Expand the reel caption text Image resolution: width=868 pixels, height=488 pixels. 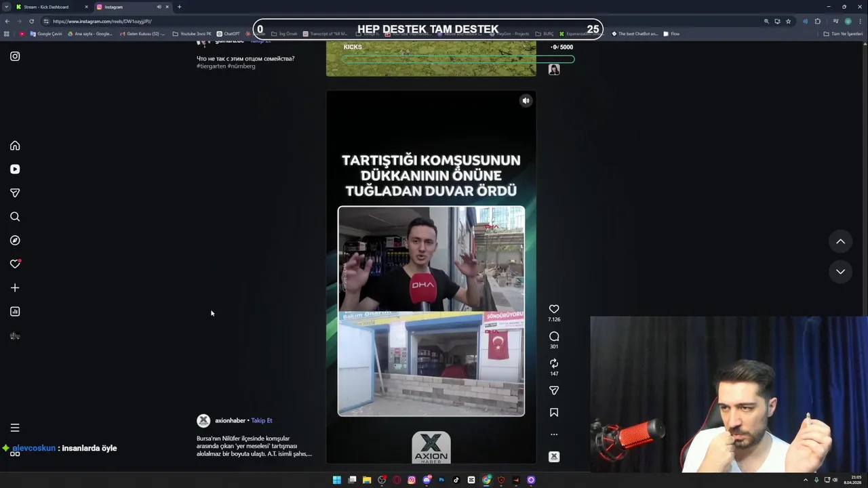[x=254, y=446]
